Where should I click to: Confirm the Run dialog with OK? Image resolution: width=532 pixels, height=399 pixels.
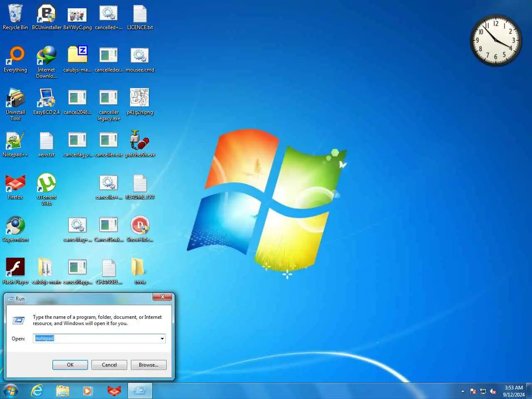pyautogui.click(x=70, y=365)
